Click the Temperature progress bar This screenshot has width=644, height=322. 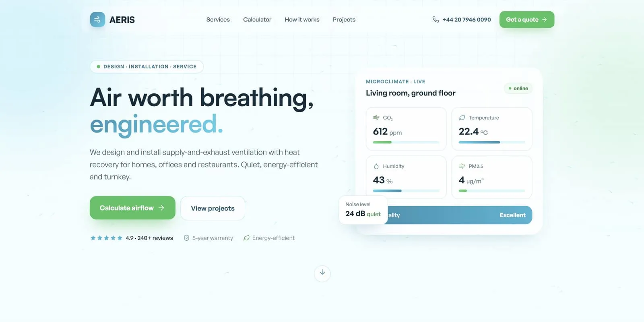[x=492, y=142]
